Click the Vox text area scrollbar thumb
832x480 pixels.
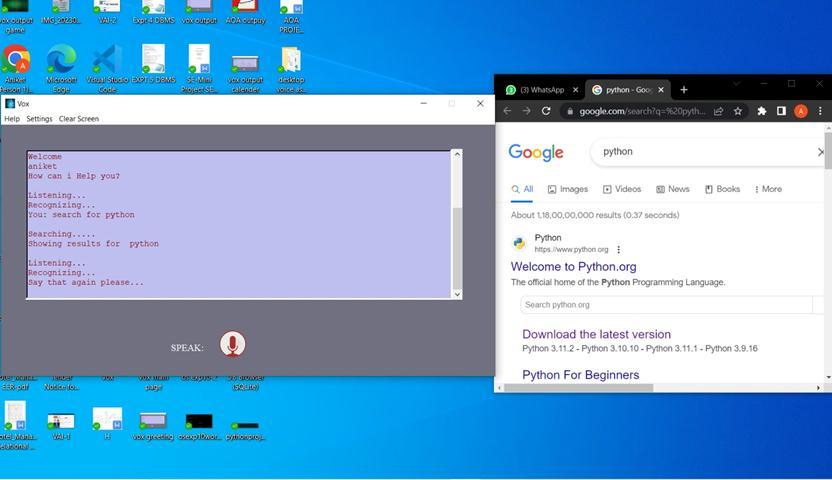pyautogui.click(x=457, y=248)
